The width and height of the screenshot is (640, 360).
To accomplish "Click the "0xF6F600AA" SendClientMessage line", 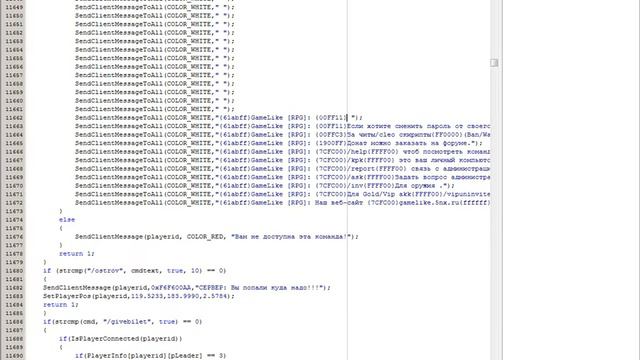I will 187,288.
